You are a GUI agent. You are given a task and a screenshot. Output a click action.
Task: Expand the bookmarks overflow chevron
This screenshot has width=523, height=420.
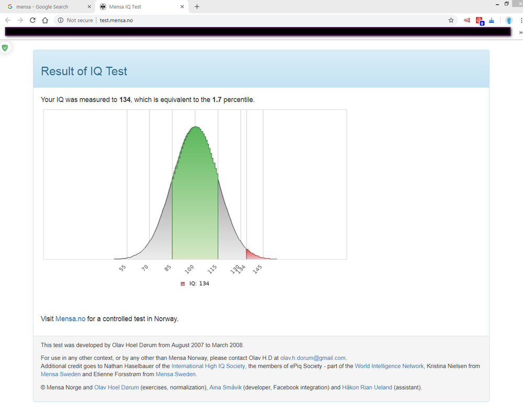point(520,32)
